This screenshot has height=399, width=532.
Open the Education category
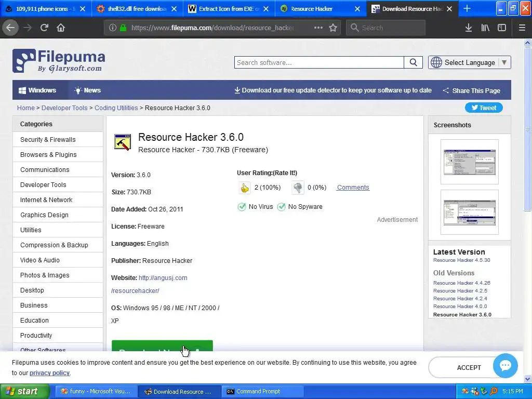[x=58, y=320]
